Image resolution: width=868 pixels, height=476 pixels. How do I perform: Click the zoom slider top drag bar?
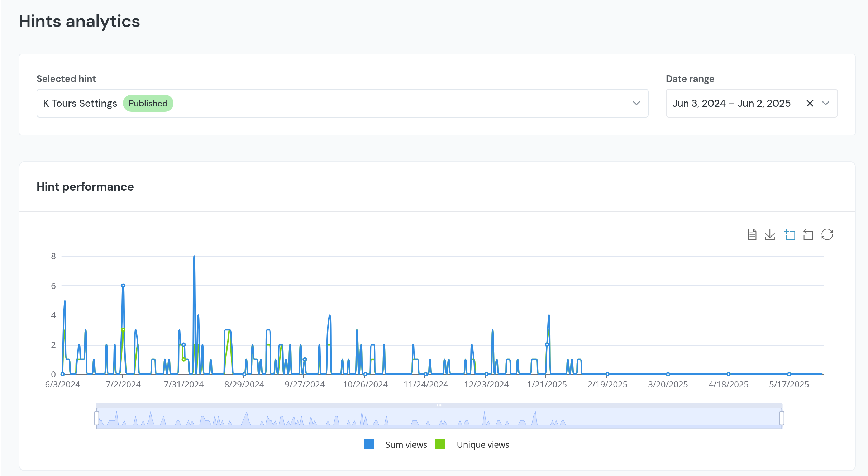pos(439,405)
